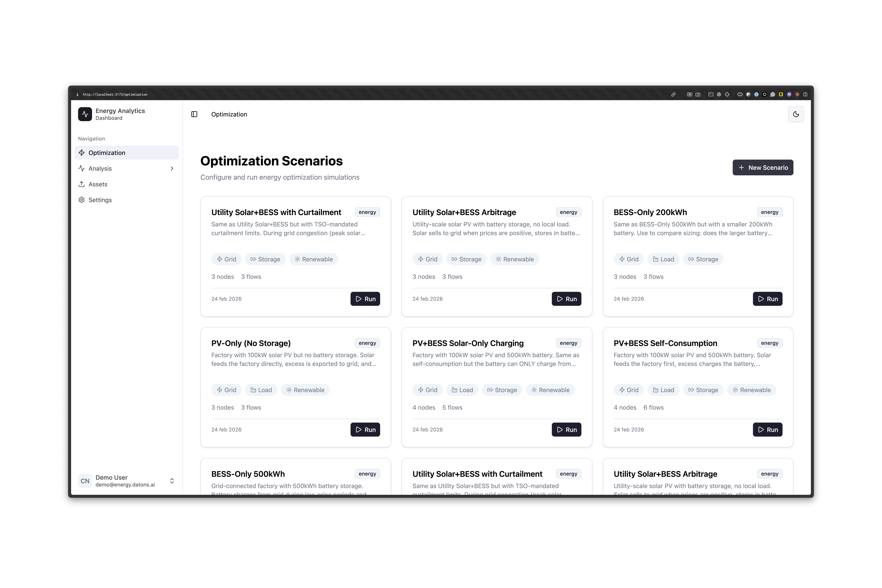Toggle the sidebar panel icon
The image size is (882, 588).
click(194, 114)
